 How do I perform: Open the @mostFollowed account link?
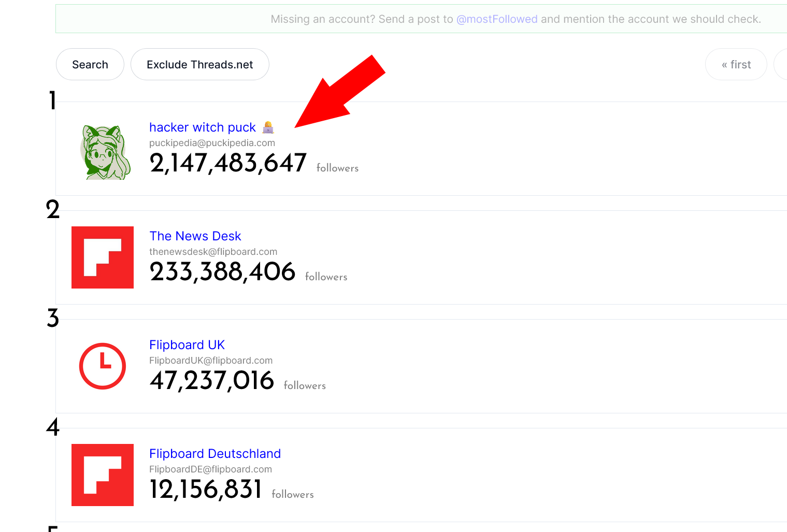(497, 19)
